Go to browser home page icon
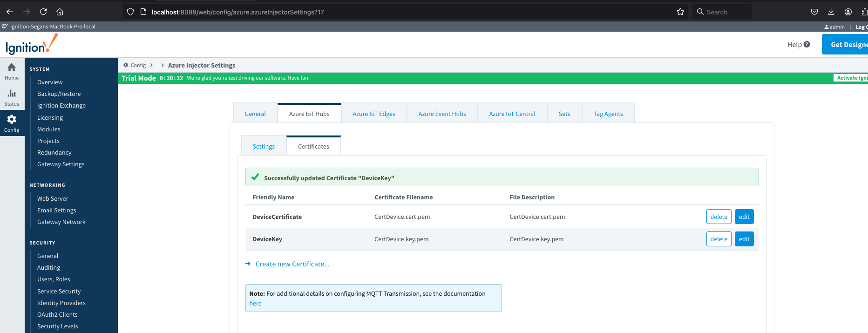Viewport: 868px width, 333px height. click(60, 12)
